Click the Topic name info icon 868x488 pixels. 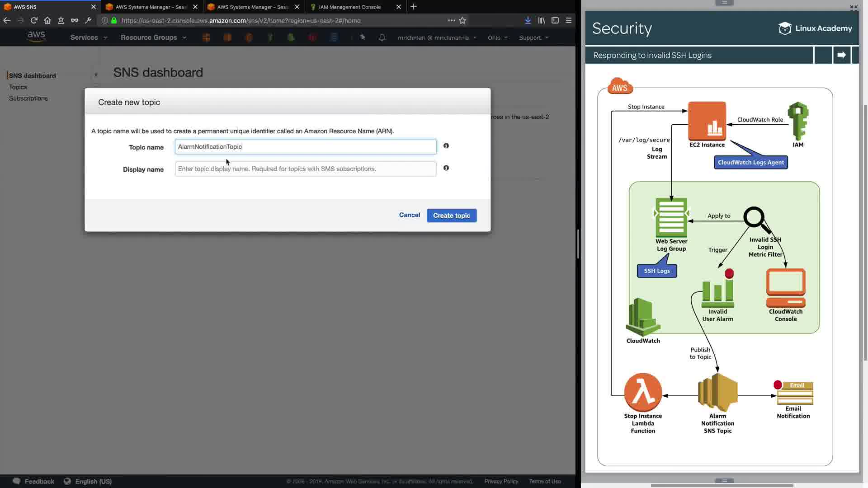point(446,146)
